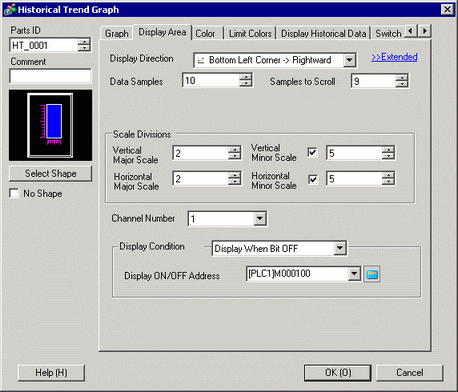Open the Display Direction dropdown
The width and height of the screenshot is (458, 392).
349,60
